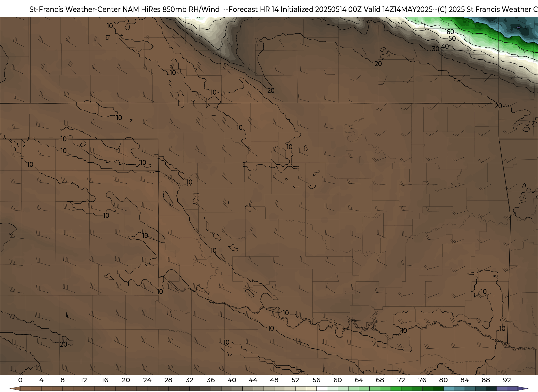Click the teal colorbar swatch right of the 80 tick
Image resolution: width=538 pixels, height=392 pixels.
click(449, 389)
